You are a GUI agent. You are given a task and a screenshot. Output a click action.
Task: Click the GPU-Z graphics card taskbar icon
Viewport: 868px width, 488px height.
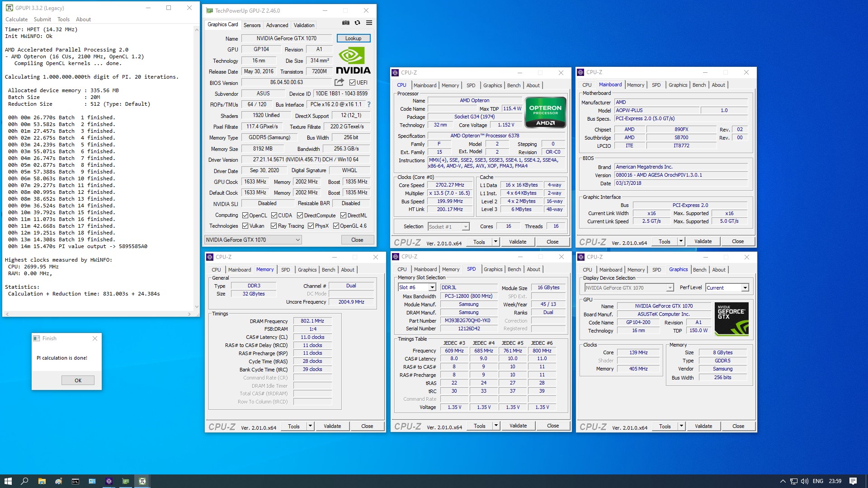125,481
